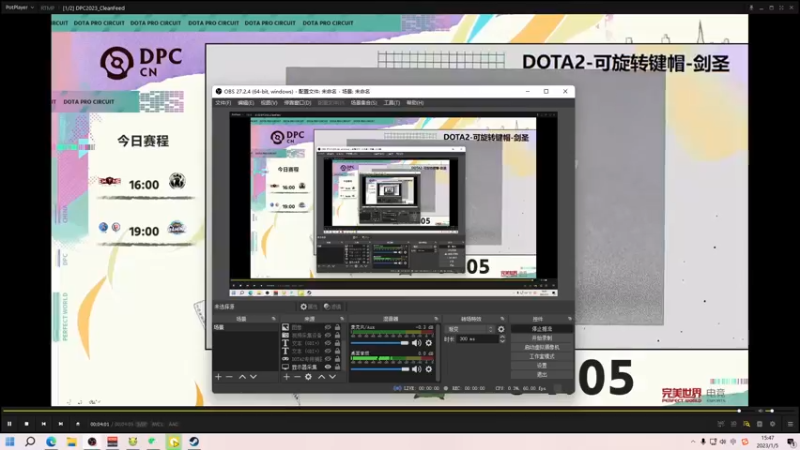
Task: Open OBS 视图(V) menu
Action: [x=269, y=103]
